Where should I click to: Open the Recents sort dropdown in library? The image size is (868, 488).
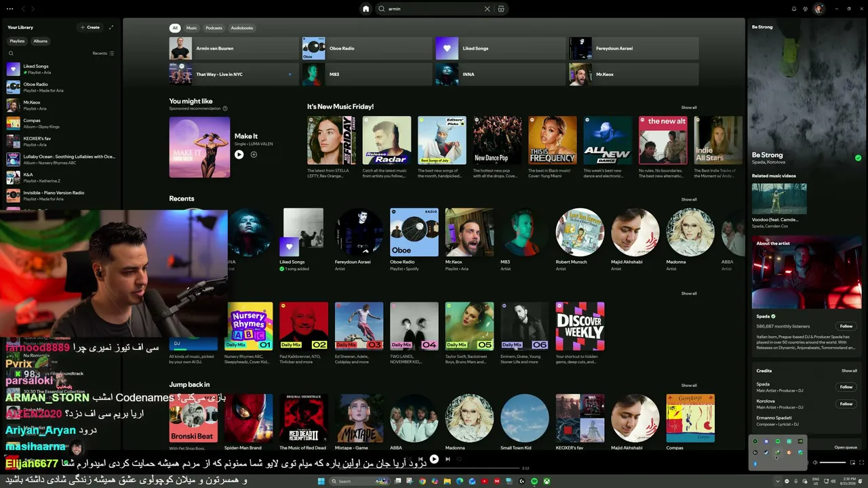click(103, 53)
